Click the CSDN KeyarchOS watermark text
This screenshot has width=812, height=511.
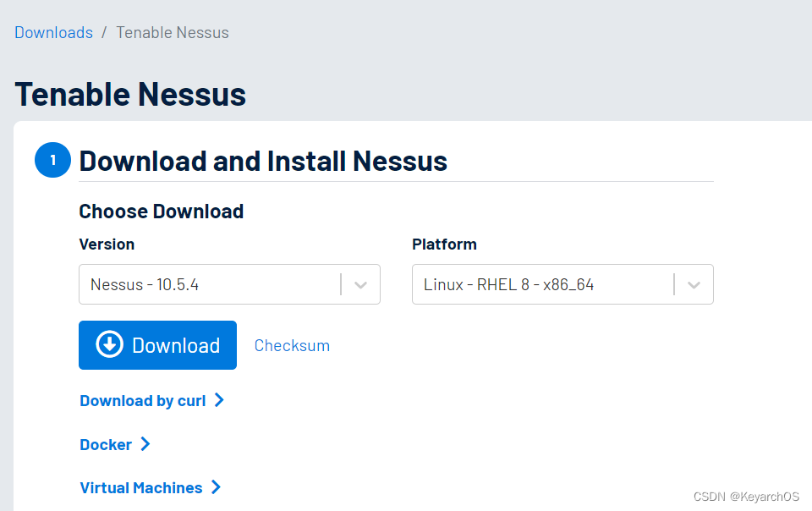(749, 497)
